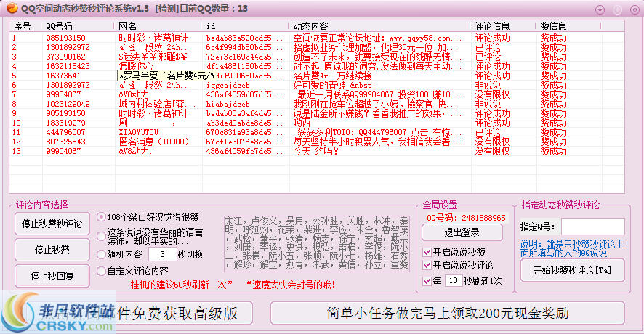Click post text 空间恢复正常论坛地址
The width and height of the screenshot is (644, 334).
[x=377, y=38]
